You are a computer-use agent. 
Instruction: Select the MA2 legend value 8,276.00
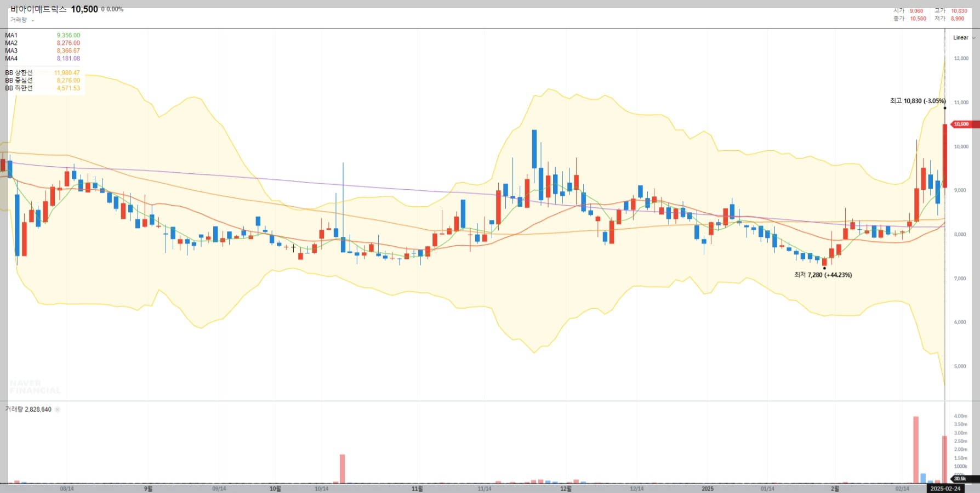pyautogui.click(x=69, y=43)
